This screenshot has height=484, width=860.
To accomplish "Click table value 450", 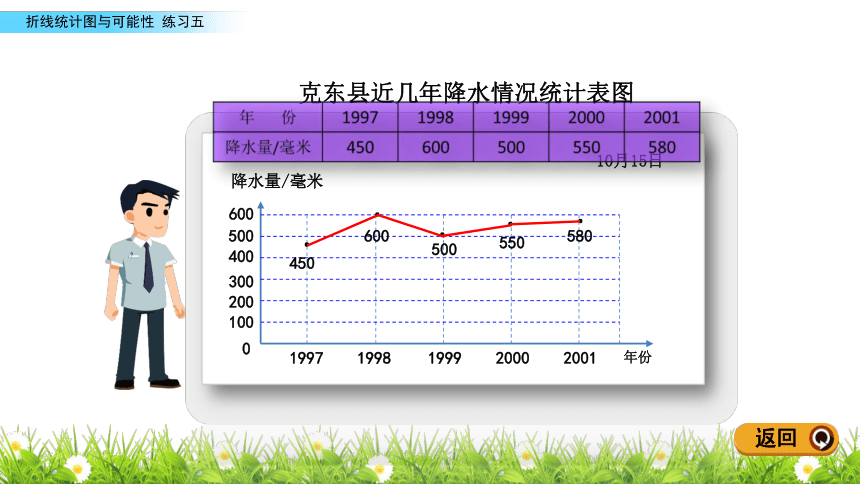I will (x=360, y=147).
